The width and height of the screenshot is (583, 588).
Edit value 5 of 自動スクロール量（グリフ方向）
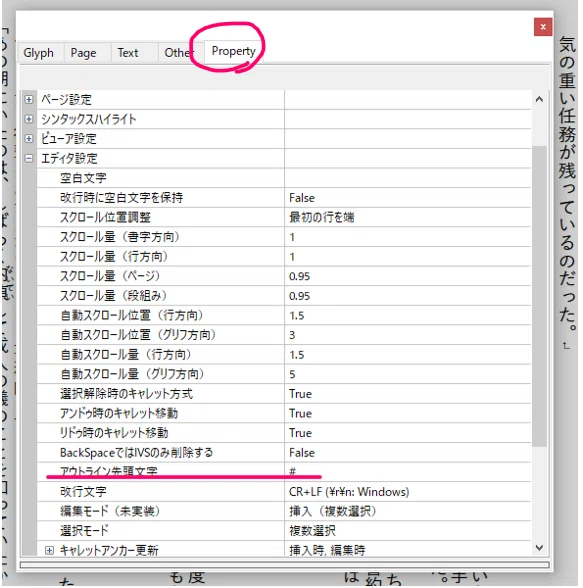point(292,374)
